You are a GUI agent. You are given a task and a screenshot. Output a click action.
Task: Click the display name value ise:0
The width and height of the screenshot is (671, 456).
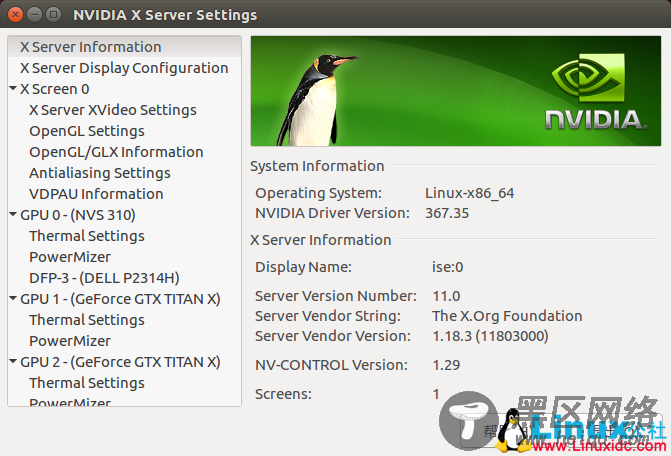coord(448,267)
